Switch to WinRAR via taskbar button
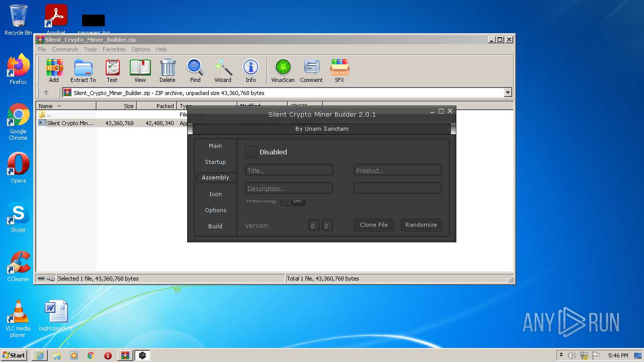Screen dimensions: 644x362 [125, 355]
